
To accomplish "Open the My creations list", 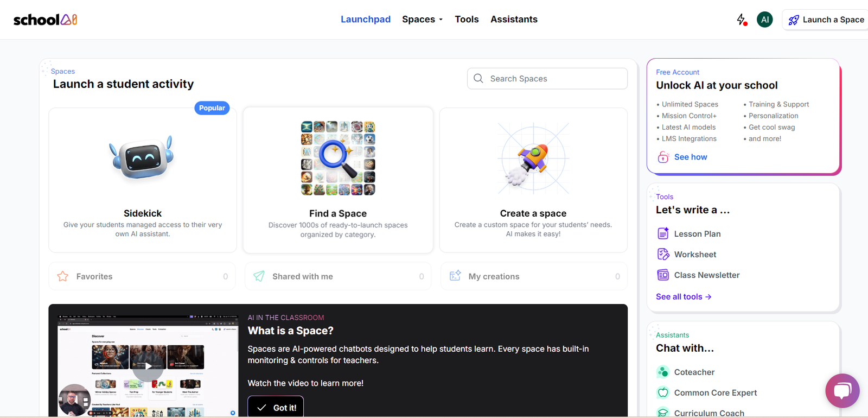I will pos(534,276).
